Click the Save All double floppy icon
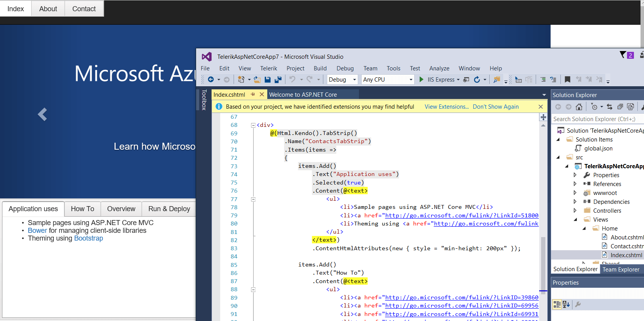Viewport: 644px width, 321px height. coord(278,79)
